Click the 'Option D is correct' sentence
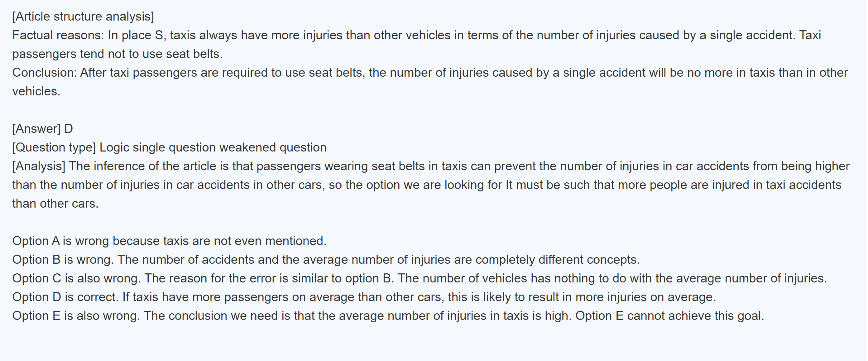Image resolution: width=868 pixels, height=361 pixels. [x=65, y=297]
